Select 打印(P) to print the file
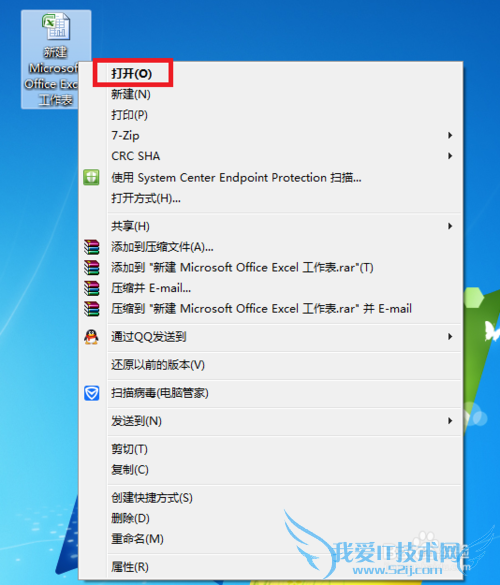The width and height of the screenshot is (500, 585). tap(271, 115)
